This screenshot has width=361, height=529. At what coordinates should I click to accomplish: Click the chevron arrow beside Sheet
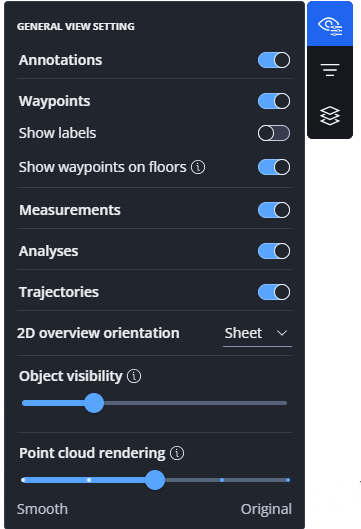point(282,333)
